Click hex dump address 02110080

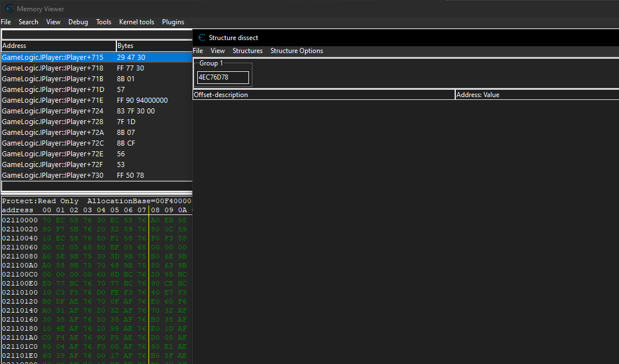(x=20, y=256)
